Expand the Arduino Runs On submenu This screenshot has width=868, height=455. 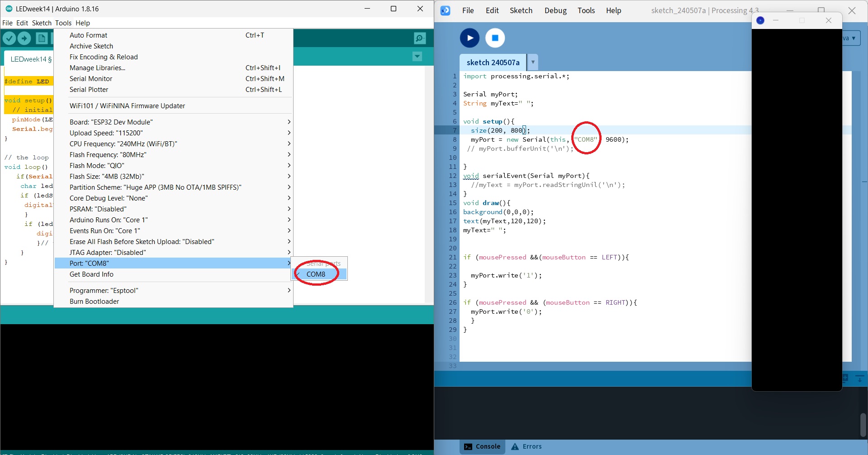(174, 220)
